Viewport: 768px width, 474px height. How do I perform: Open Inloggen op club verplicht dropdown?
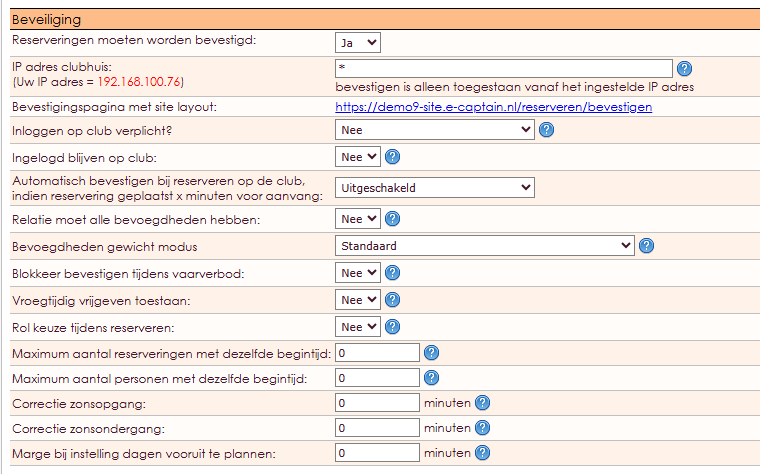[x=434, y=130]
